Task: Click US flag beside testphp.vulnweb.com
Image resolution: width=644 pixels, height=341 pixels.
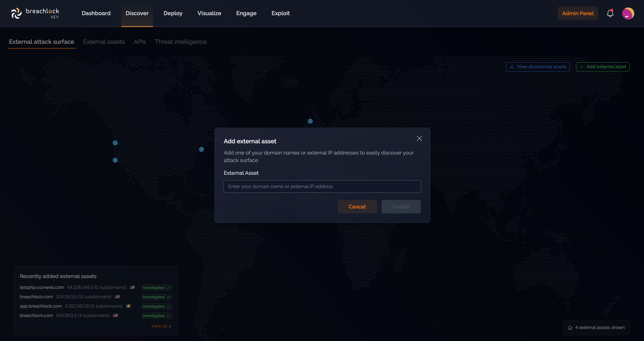Action: click(x=133, y=287)
